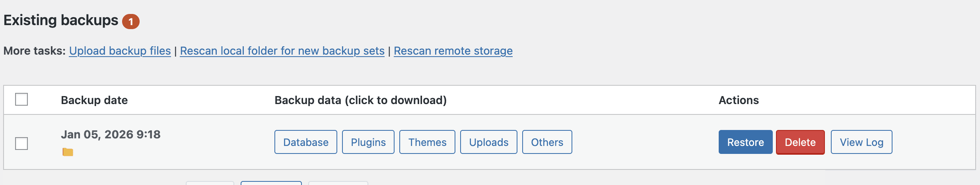Click the Rescan remote storage link
Viewport: 980px width, 185px height.
[x=453, y=51]
